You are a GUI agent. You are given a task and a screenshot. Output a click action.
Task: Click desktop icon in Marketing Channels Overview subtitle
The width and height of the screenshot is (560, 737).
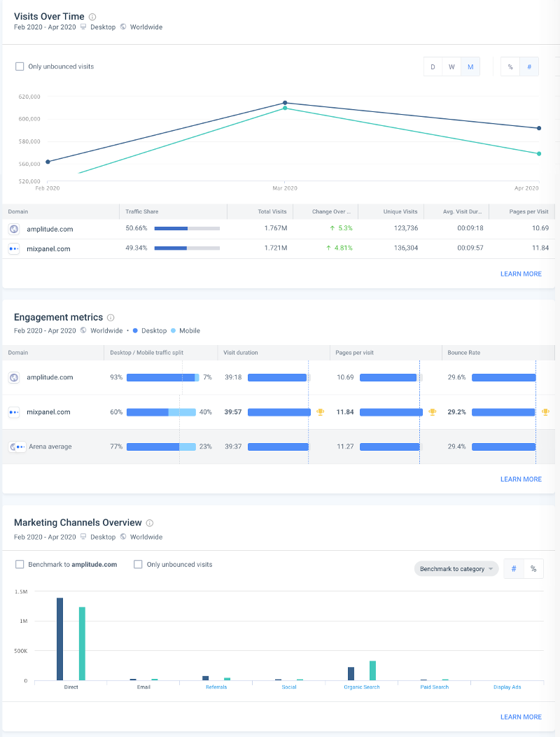click(83, 536)
